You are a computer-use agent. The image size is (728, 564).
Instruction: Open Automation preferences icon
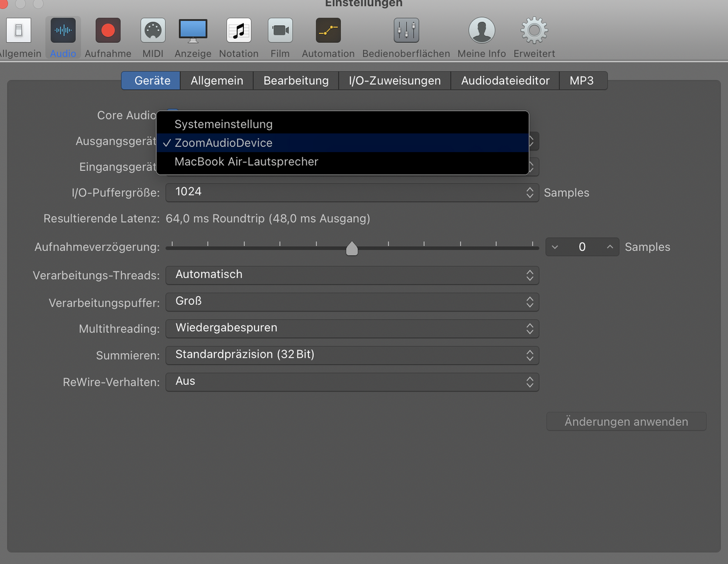pyautogui.click(x=328, y=31)
